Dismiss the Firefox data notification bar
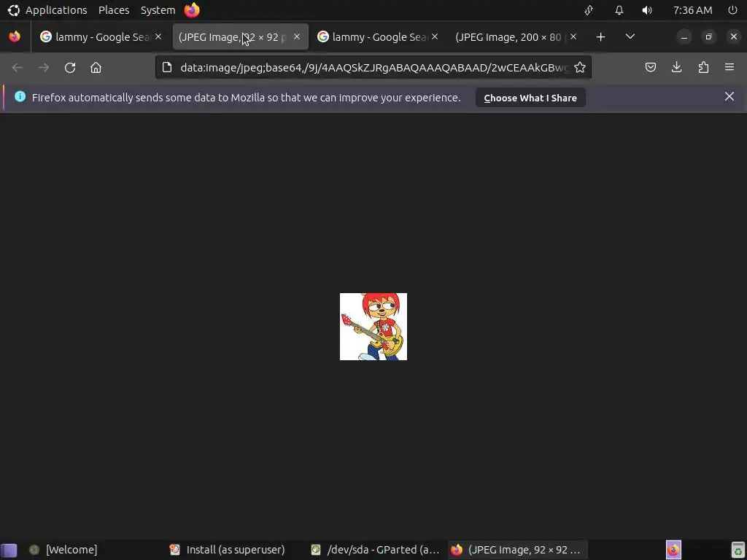The height and width of the screenshot is (560, 747). pos(729,97)
